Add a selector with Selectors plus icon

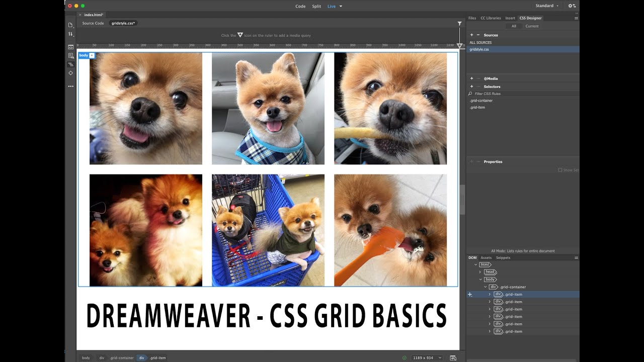click(x=471, y=86)
